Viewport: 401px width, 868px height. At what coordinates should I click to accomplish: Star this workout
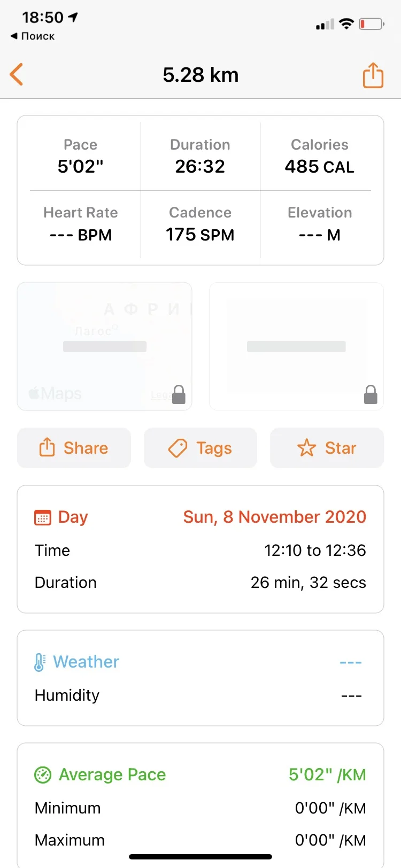coord(327,448)
